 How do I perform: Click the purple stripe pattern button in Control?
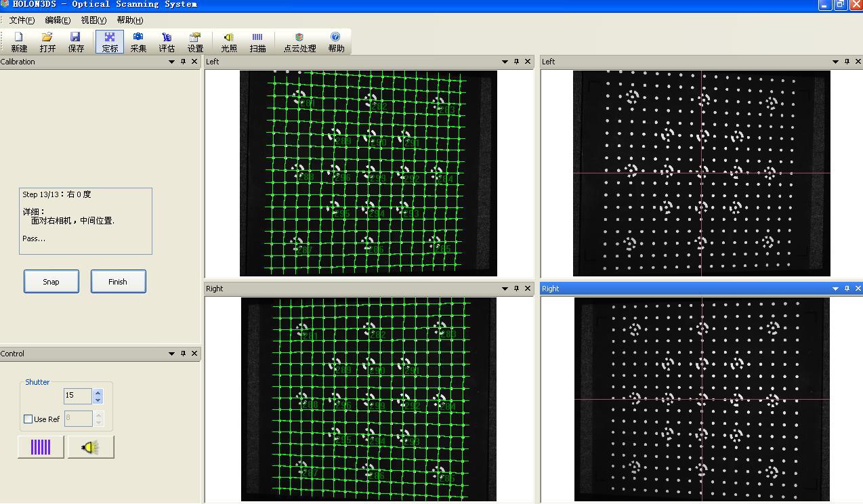[41, 447]
